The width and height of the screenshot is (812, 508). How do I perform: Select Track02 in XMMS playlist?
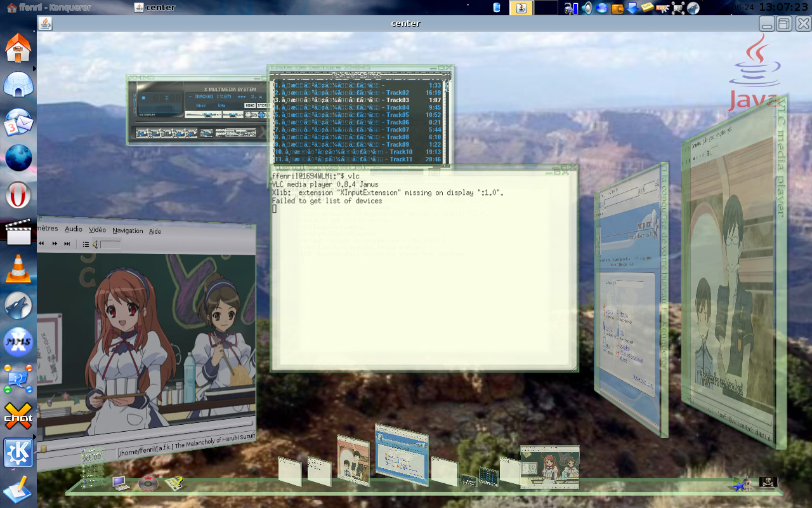(x=358, y=93)
